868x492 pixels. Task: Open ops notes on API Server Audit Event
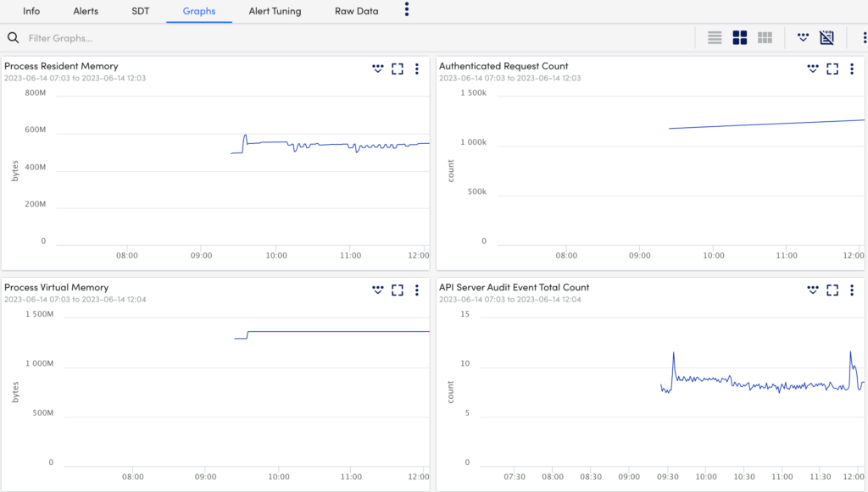coord(812,290)
